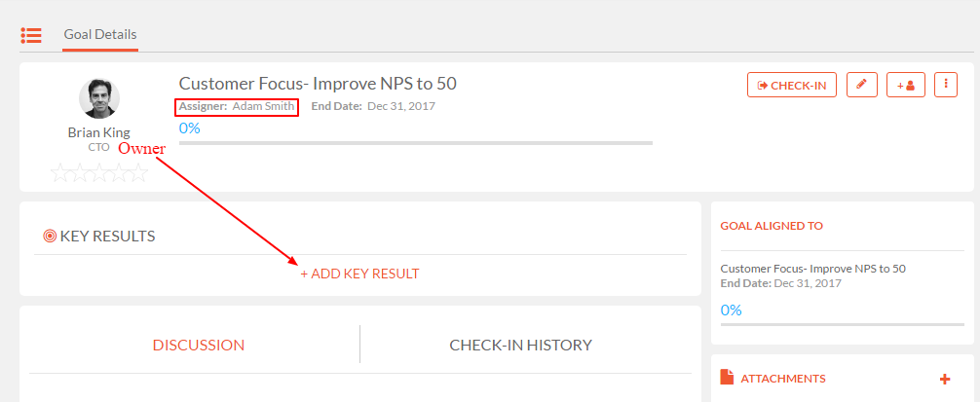Viewport: 980px width, 402px height.
Task: Switch to the Goal Details tab
Action: pyautogui.click(x=100, y=35)
